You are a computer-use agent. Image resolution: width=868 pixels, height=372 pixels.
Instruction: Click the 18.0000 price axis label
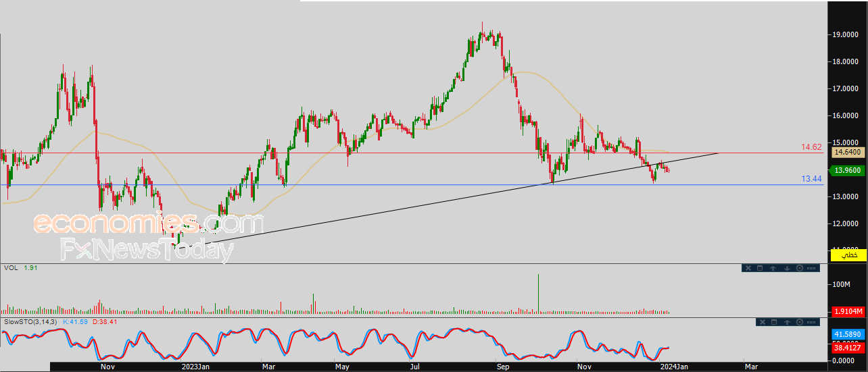point(846,61)
